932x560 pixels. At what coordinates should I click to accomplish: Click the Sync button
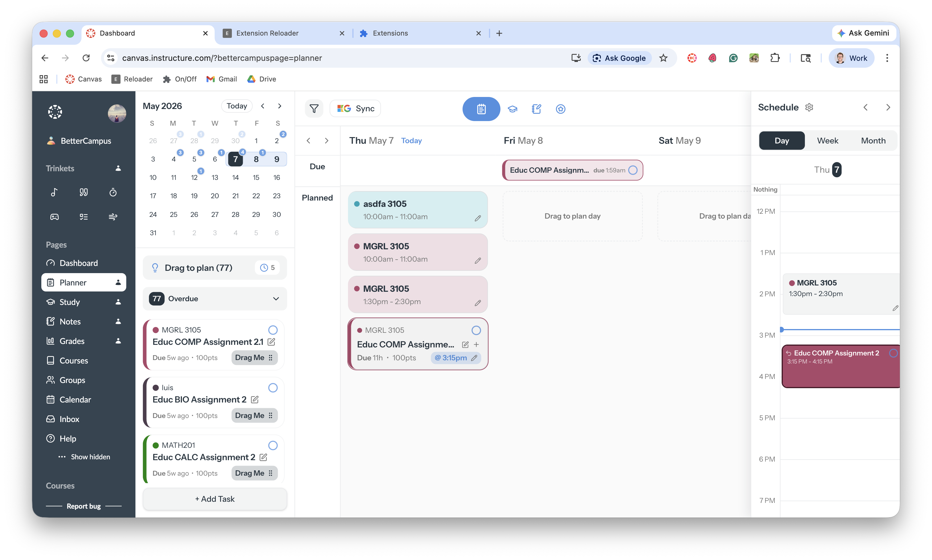tap(356, 109)
